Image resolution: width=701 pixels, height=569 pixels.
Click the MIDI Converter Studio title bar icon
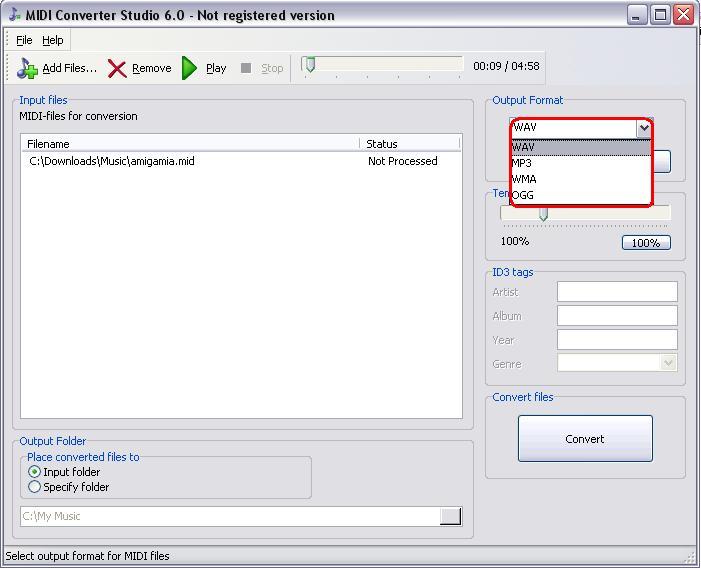(x=15, y=14)
